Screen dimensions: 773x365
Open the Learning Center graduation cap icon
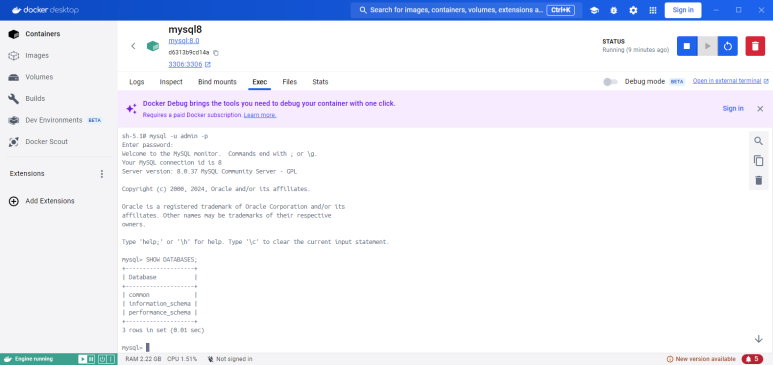pyautogui.click(x=594, y=10)
